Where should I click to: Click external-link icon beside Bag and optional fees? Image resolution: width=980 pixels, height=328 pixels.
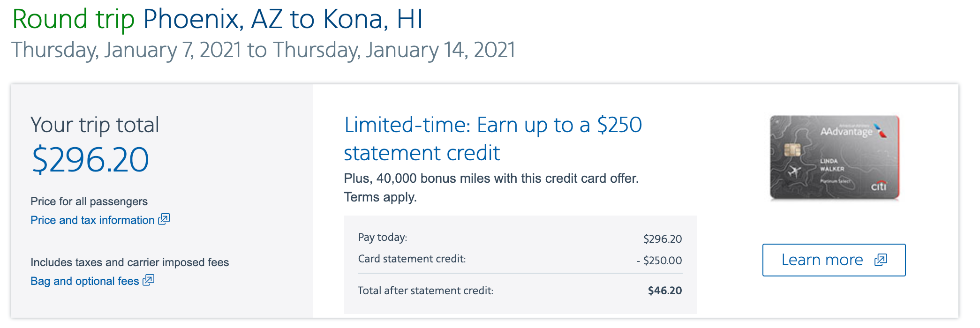149,280
